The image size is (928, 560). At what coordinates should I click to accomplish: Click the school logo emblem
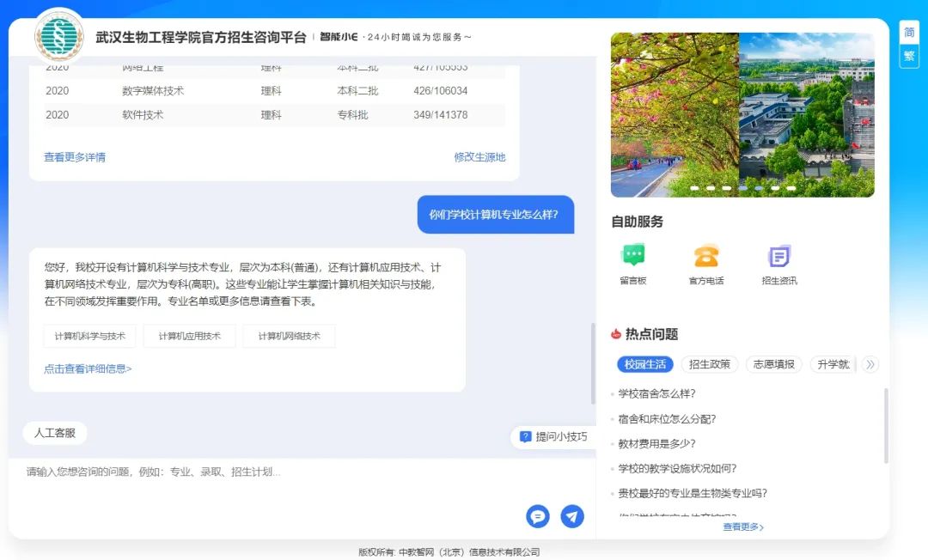pos(59,37)
